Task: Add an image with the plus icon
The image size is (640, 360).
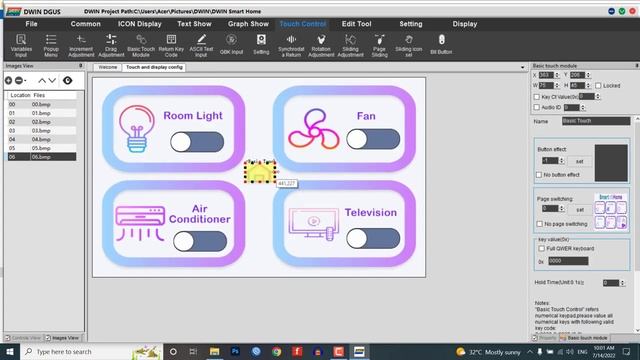Action: [8, 80]
